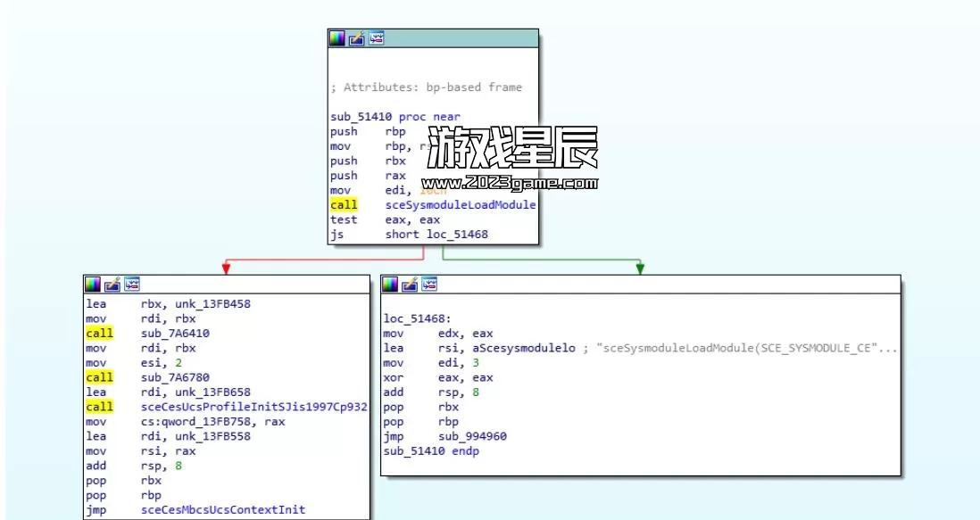Viewport: 980px width, 520px height.
Task: Follow the sceSysmoduleLoadModule call
Action: [x=461, y=204]
